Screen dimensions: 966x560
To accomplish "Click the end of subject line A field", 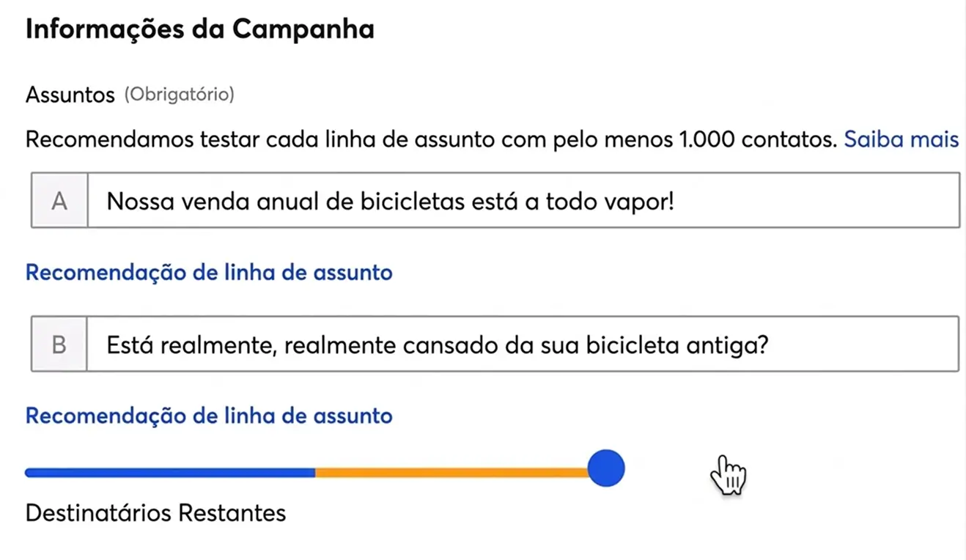I will [x=931, y=200].
